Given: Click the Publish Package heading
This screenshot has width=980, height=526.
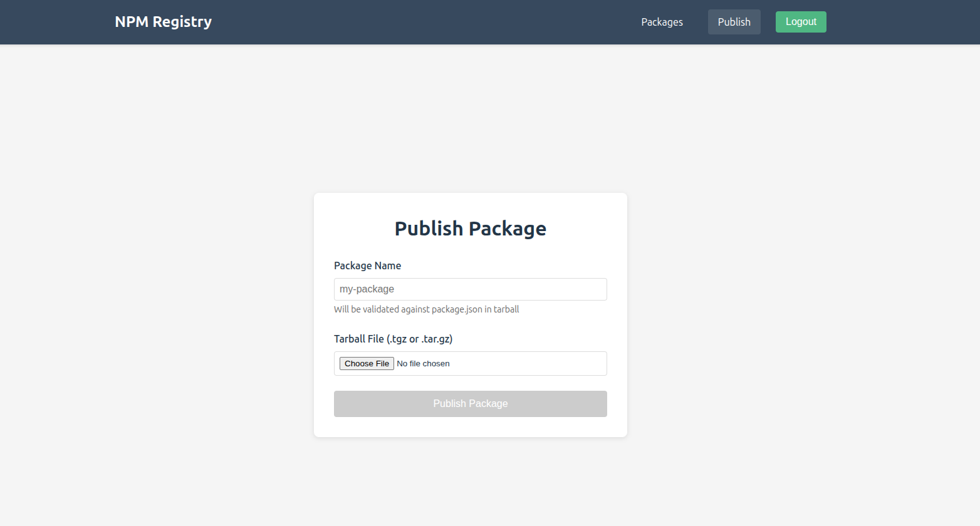Looking at the screenshot, I should [471, 229].
